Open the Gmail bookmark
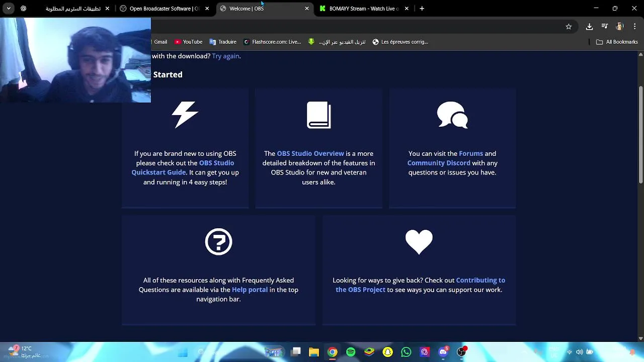The height and width of the screenshot is (362, 644). click(x=160, y=42)
